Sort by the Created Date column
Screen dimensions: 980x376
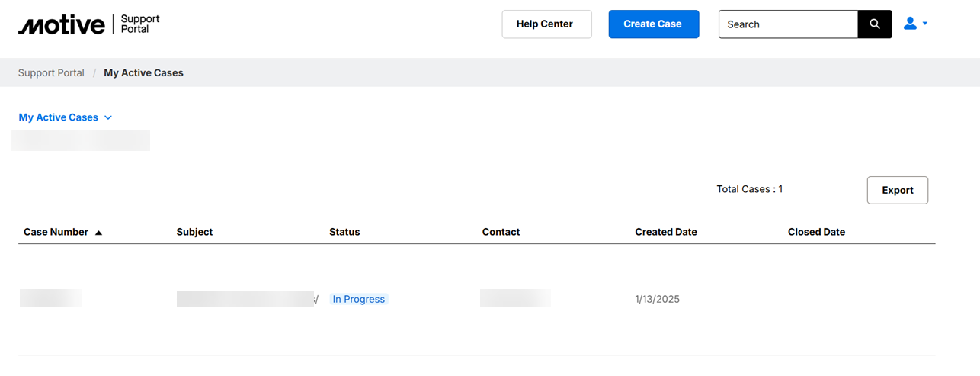pyautogui.click(x=665, y=232)
